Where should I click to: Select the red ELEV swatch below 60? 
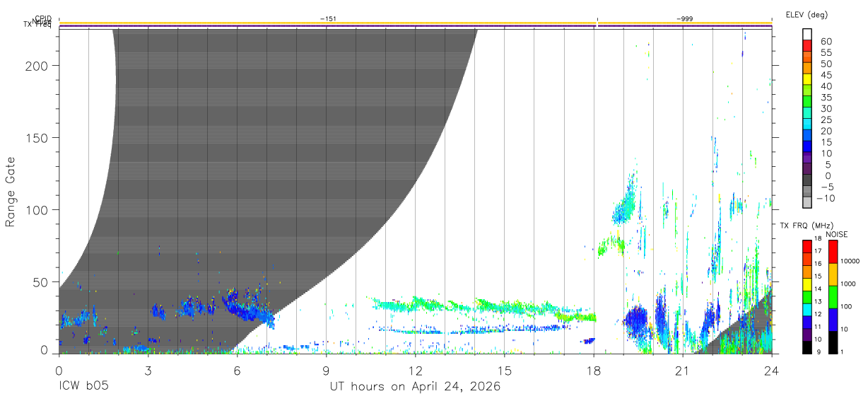807,46
